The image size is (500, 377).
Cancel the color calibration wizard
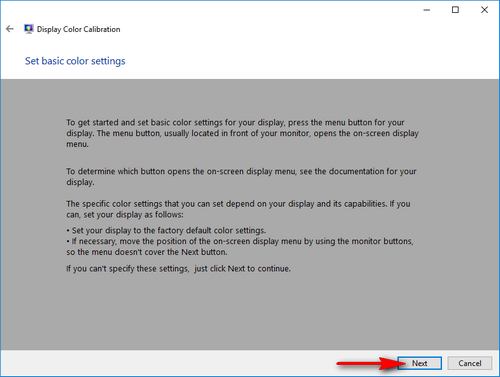coord(470,363)
